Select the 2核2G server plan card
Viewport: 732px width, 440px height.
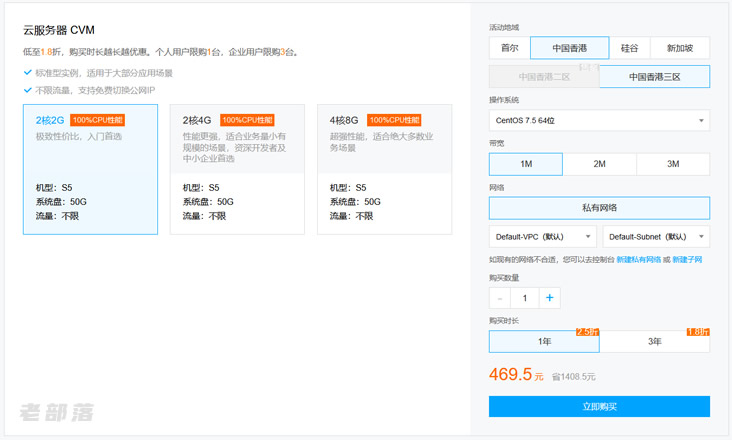pos(90,169)
